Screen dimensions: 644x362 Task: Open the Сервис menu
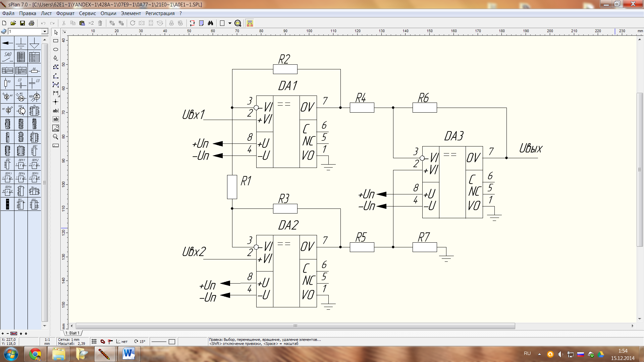click(x=88, y=13)
